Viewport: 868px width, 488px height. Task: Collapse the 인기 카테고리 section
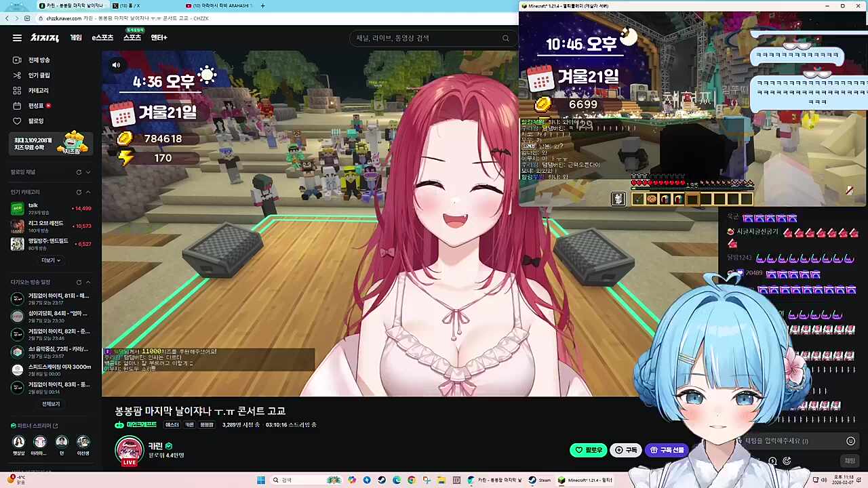[x=87, y=192]
